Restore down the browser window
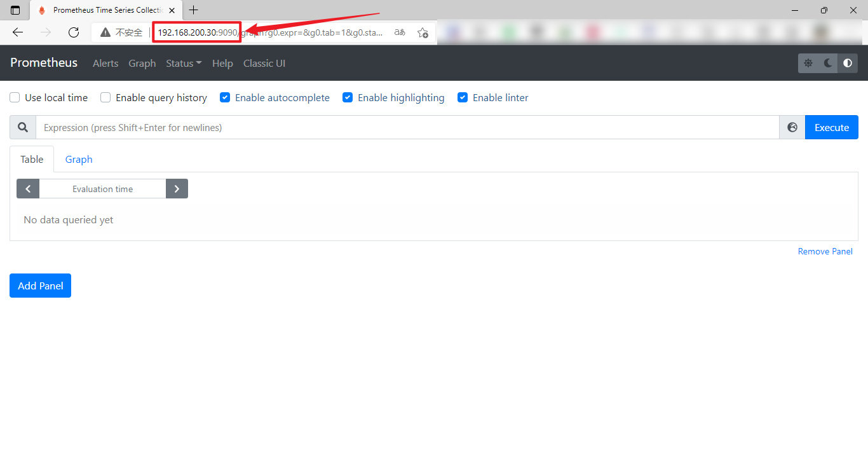 [824, 10]
